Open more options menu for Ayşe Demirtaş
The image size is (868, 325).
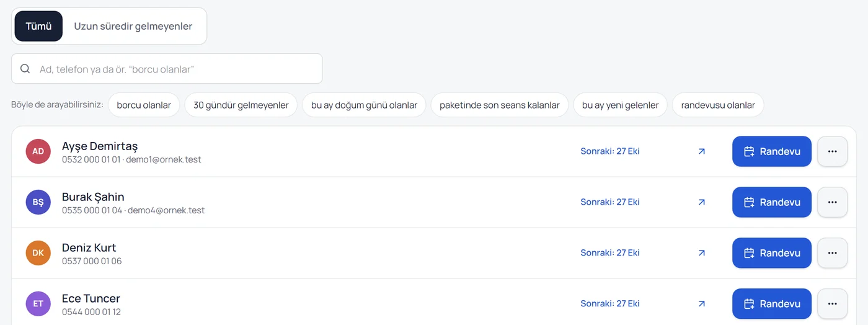pyautogui.click(x=833, y=151)
